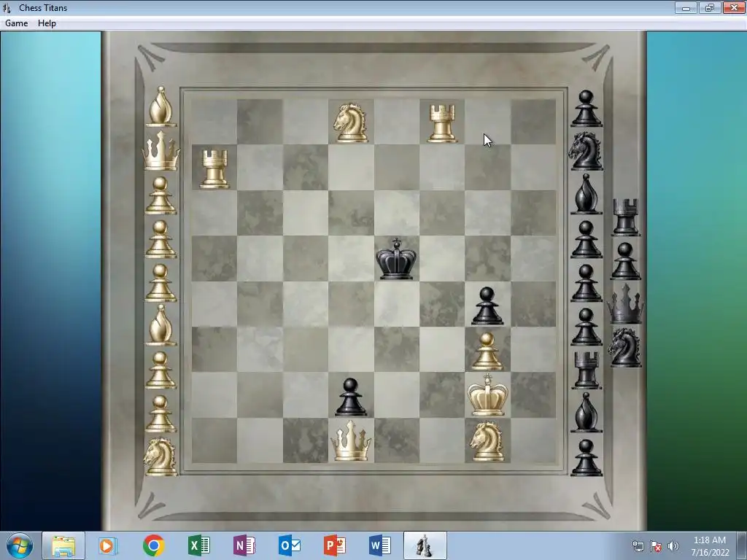Select the white king on the board

point(487,394)
